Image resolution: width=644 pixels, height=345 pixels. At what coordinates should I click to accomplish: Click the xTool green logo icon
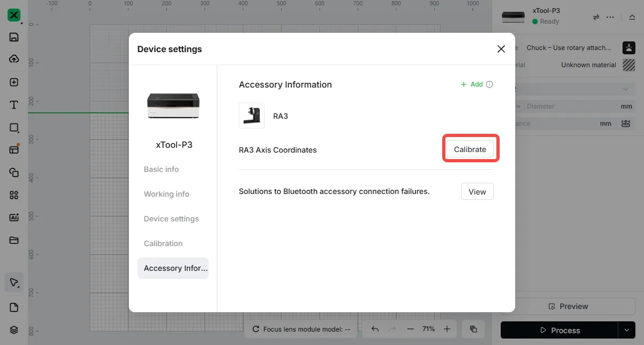pos(14,15)
